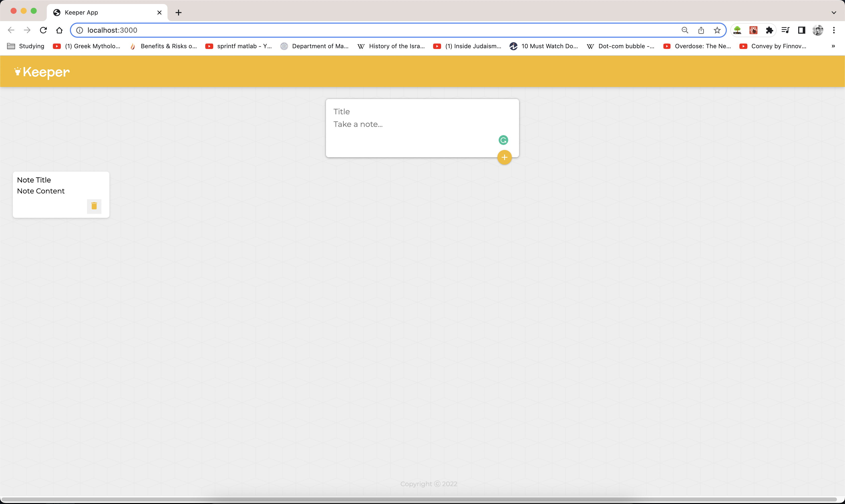The width and height of the screenshot is (845, 504).
Task: Select the Keeper App tab
Action: (x=107, y=13)
